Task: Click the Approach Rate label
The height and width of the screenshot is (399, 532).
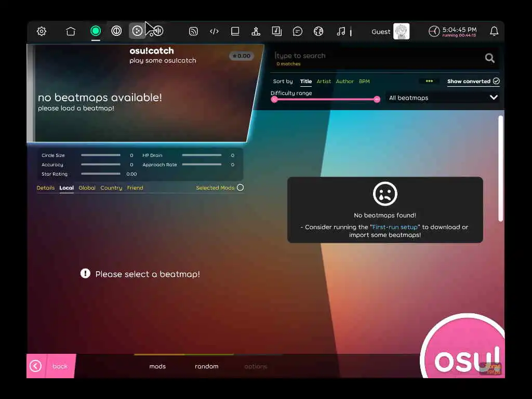Action: [x=159, y=165]
